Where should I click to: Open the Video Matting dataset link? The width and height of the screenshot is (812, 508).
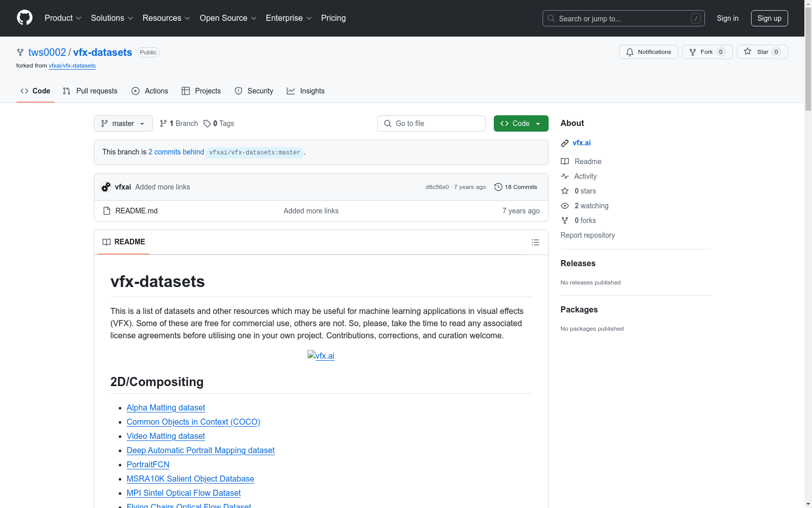(x=166, y=436)
